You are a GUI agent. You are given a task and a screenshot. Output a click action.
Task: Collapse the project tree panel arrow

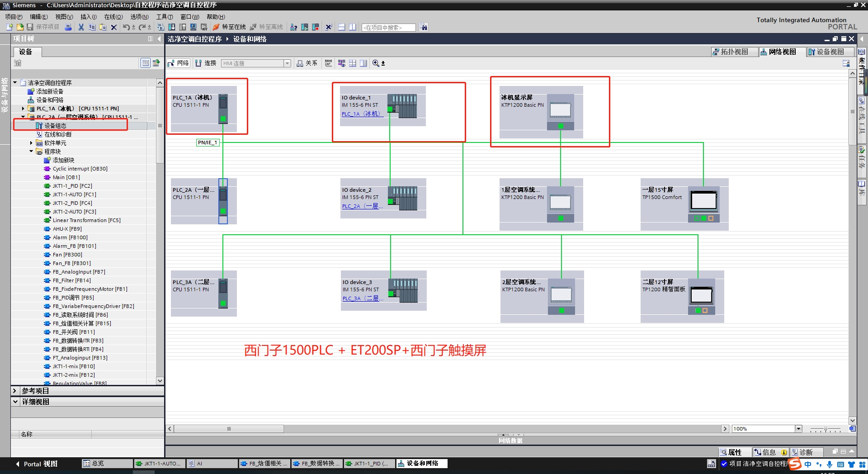click(x=159, y=39)
